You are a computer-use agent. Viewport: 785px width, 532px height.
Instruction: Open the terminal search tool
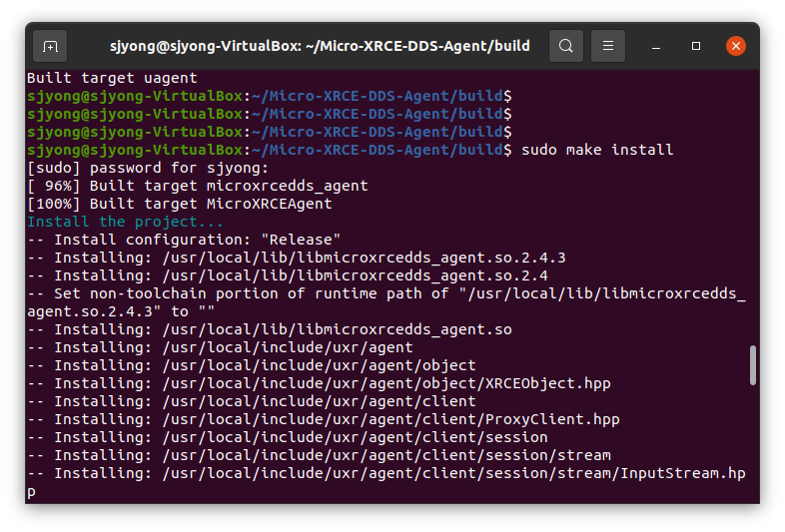point(565,46)
